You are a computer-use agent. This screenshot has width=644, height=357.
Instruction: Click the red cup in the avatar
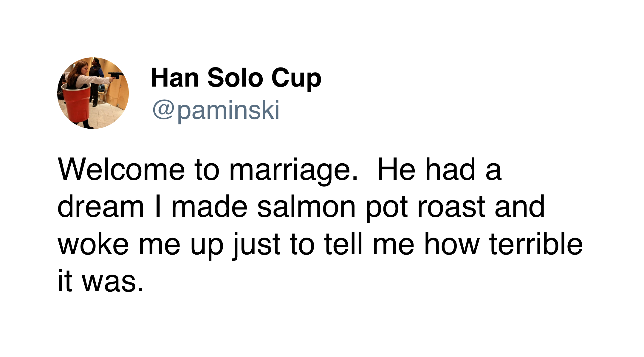point(77,103)
